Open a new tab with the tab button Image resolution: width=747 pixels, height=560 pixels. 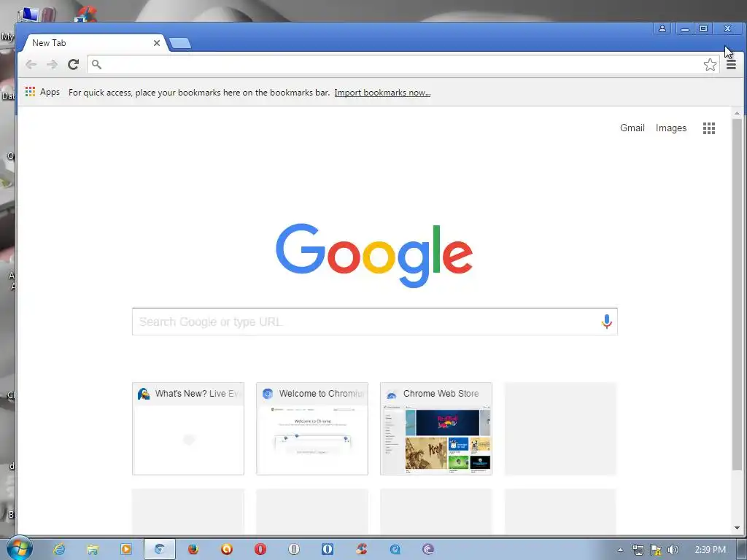(x=180, y=43)
